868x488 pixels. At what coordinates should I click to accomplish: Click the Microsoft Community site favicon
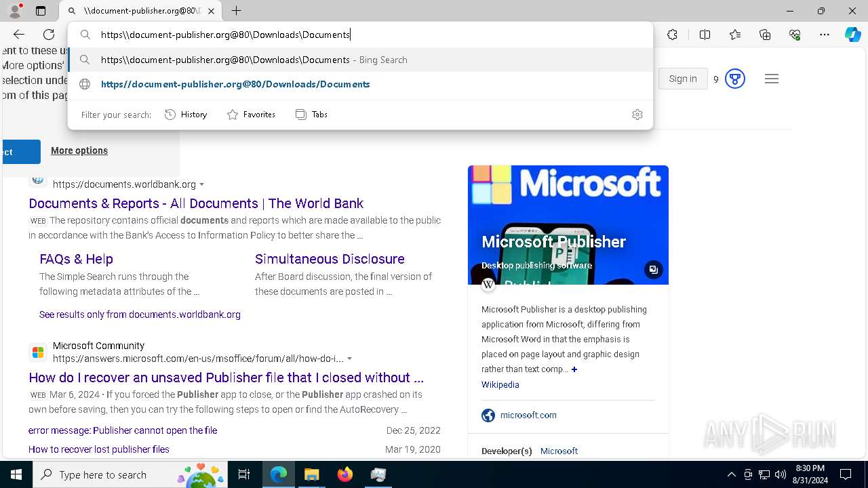[x=38, y=352]
